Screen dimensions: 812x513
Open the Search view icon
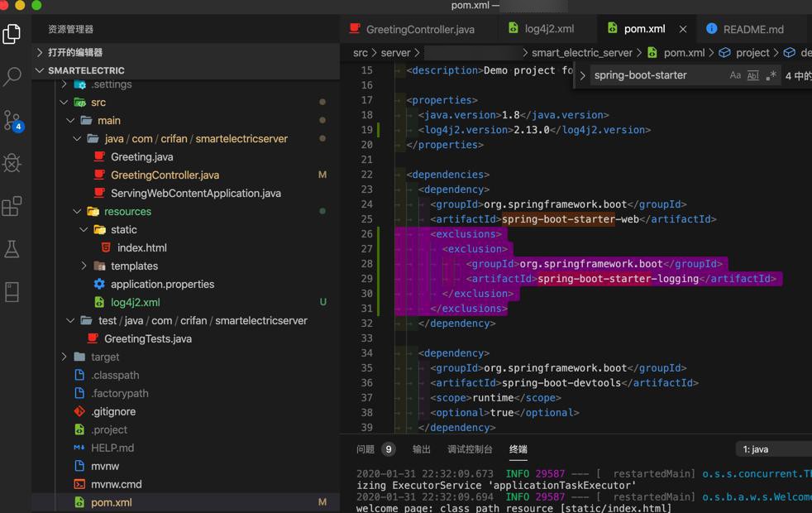tap(12, 77)
